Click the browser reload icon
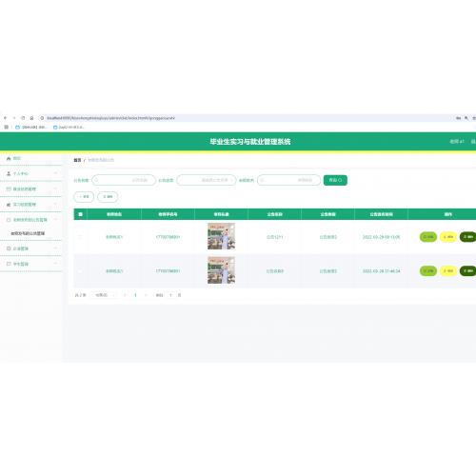 [23, 118]
